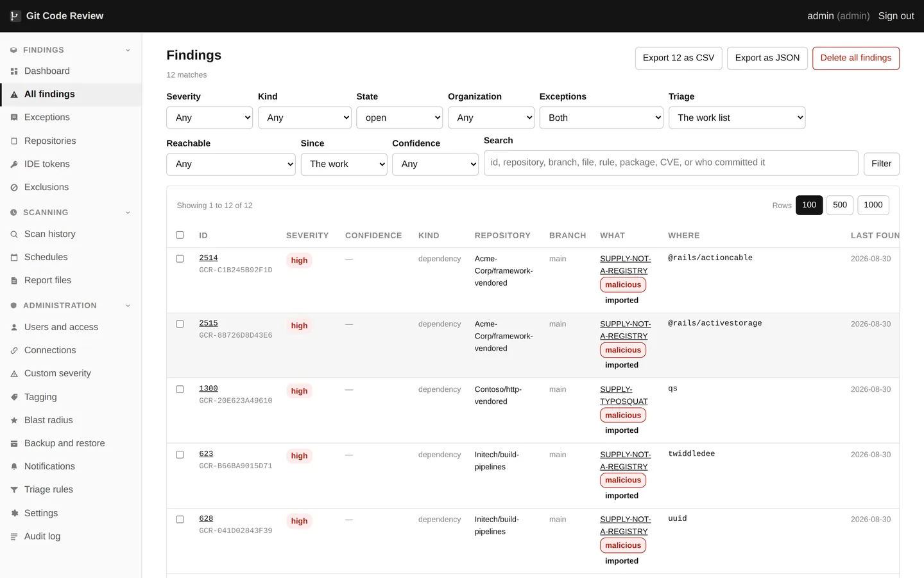
Task: Click the Settings gear icon
Action: [14, 514]
